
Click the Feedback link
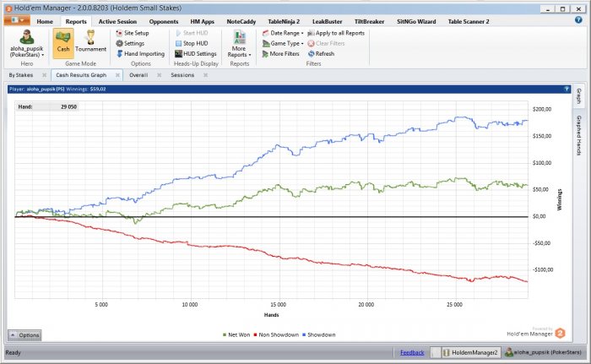412,352
